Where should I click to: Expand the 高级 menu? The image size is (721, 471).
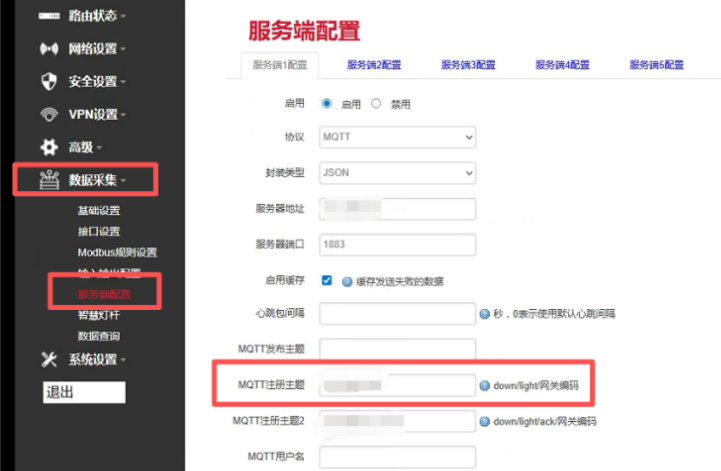tap(85, 147)
